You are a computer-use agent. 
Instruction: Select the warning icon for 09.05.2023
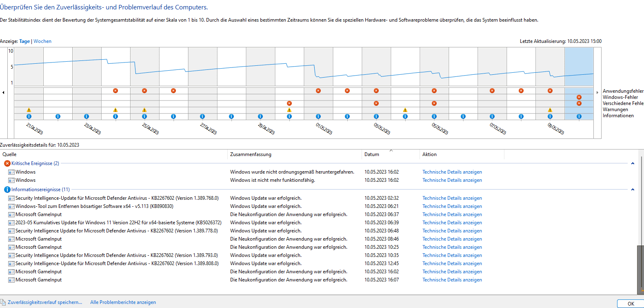550,110
